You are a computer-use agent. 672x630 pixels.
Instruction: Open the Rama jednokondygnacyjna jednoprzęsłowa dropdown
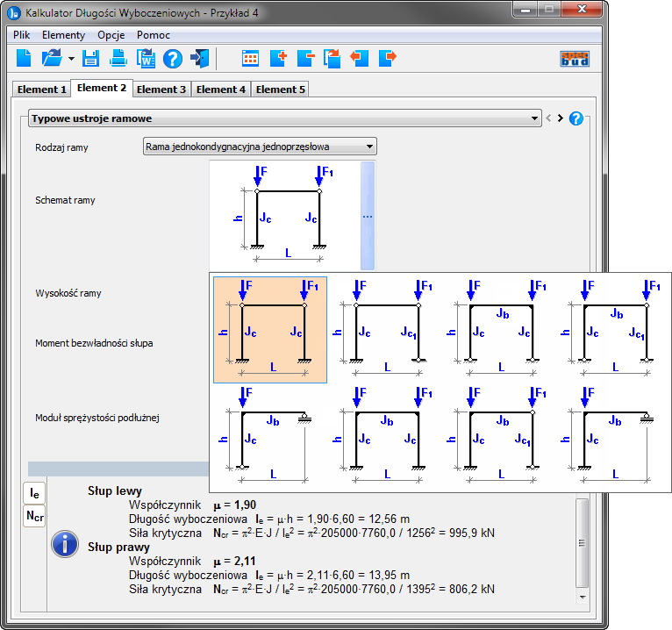260,147
